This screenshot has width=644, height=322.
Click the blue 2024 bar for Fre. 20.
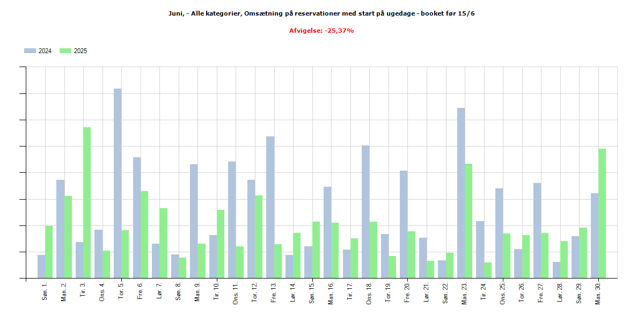[x=403, y=224]
